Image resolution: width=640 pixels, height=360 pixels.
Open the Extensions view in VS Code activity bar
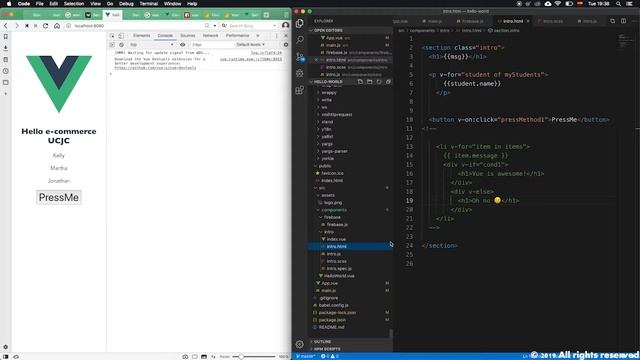(x=300, y=90)
